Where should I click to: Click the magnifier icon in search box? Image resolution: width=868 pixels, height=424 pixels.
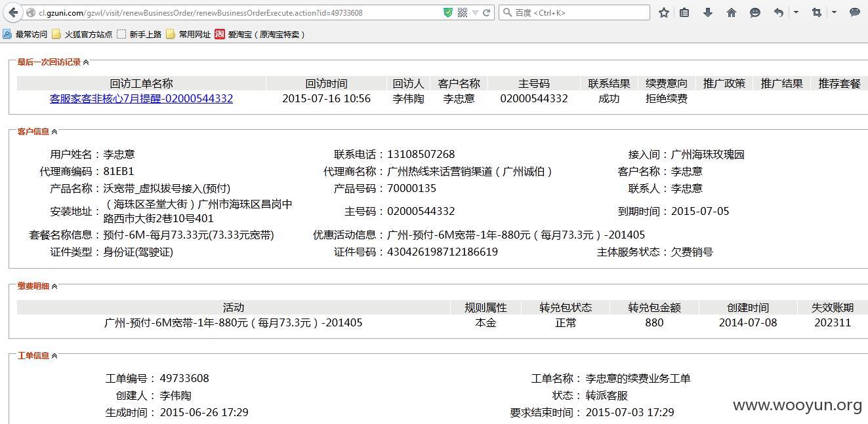point(506,12)
